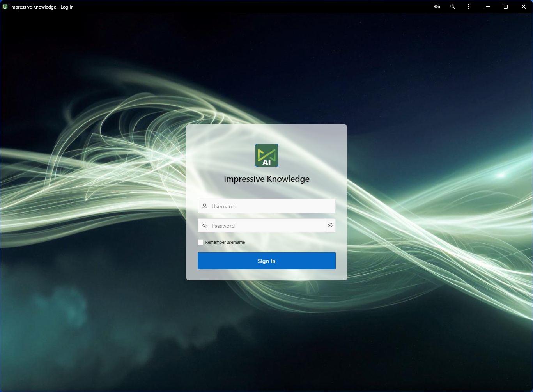The height and width of the screenshot is (392, 533).
Task: Maximize the impressive Knowledge window
Action: coord(506,7)
